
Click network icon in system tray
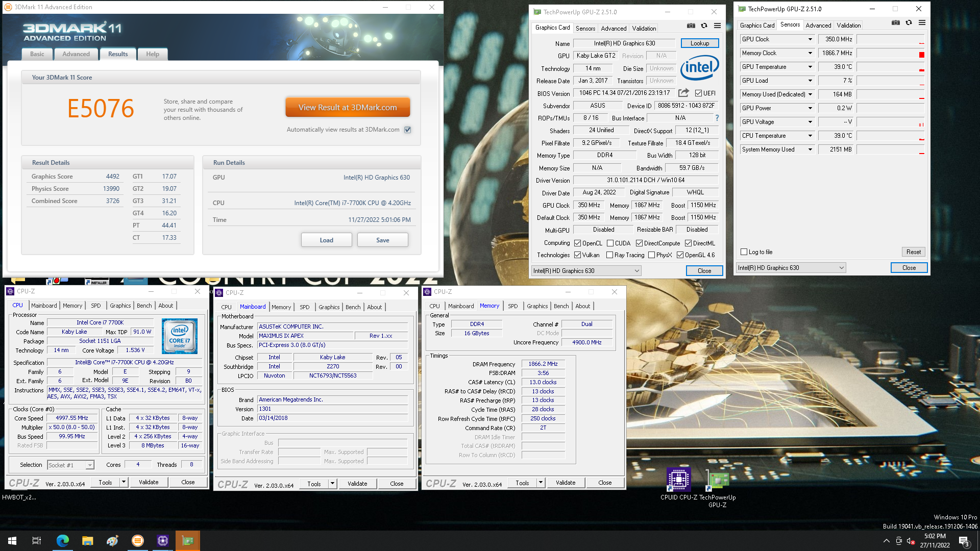[899, 541]
